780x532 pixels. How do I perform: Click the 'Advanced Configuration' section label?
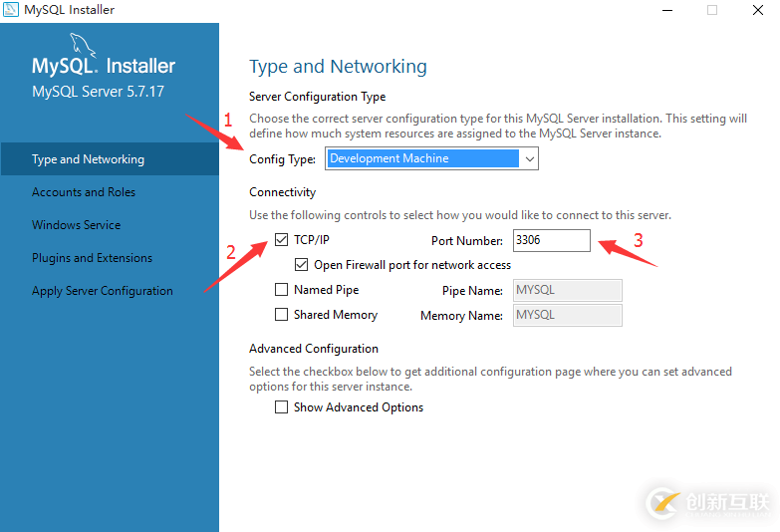click(314, 349)
